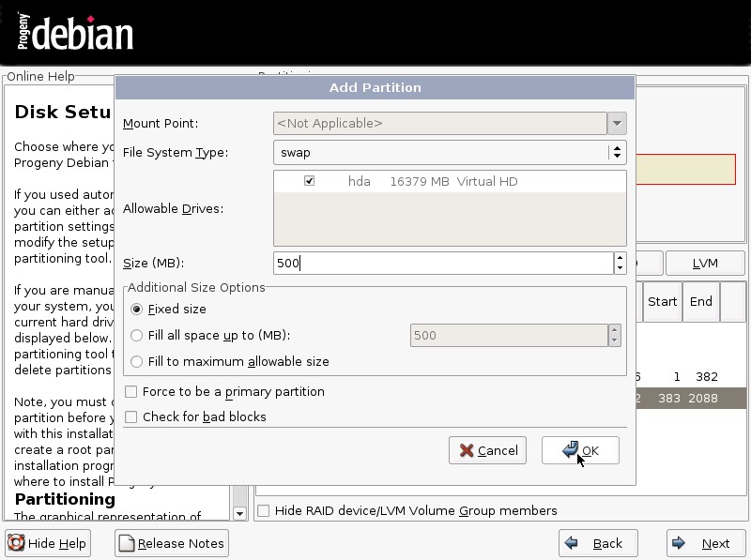Click inside the Size (MB) text field
The image size is (751, 560).
pos(443,264)
